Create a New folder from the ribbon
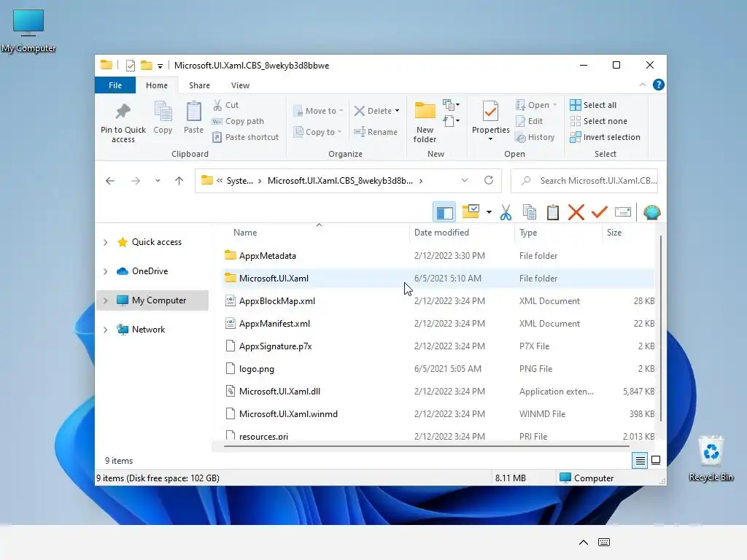This screenshot has height=560, width=747. coord(425,122)
